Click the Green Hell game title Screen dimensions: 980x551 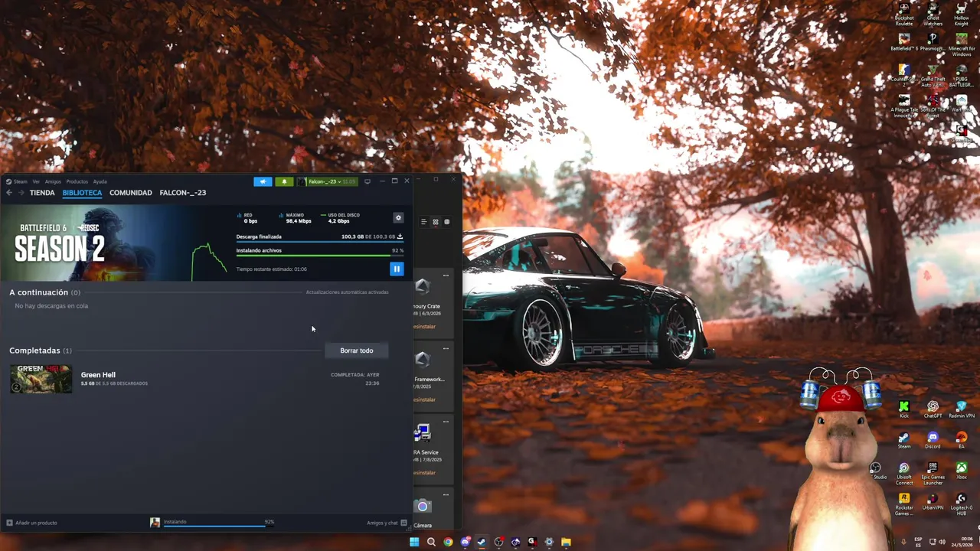click(x=98, y=375)
